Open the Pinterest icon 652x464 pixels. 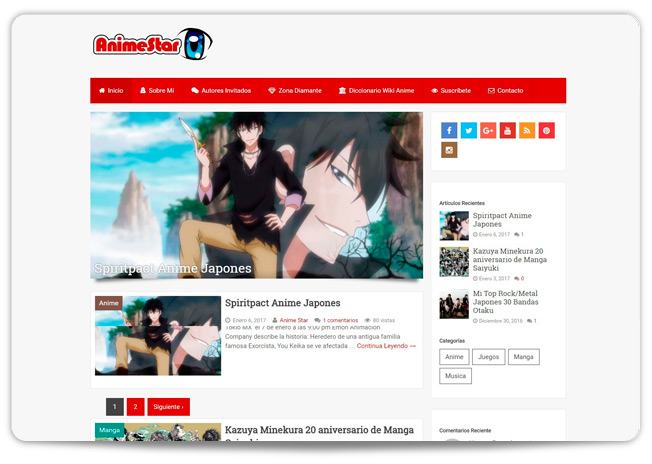546,130
